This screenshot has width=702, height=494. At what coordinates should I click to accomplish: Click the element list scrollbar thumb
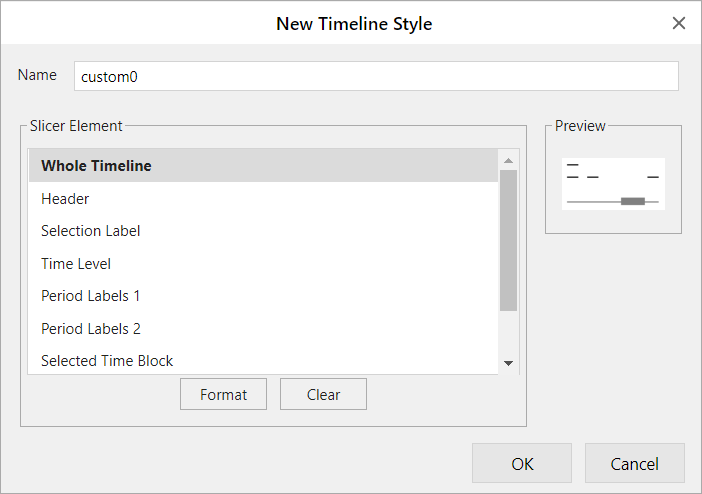coord(508,240)
